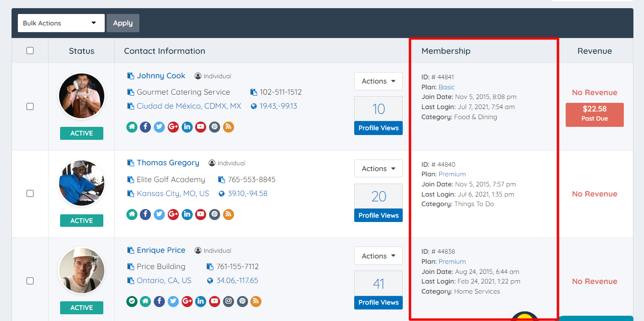Open Enrique Price's profile link
The image size is (644, 321).
pyautogui.click(x=161, y=250)
